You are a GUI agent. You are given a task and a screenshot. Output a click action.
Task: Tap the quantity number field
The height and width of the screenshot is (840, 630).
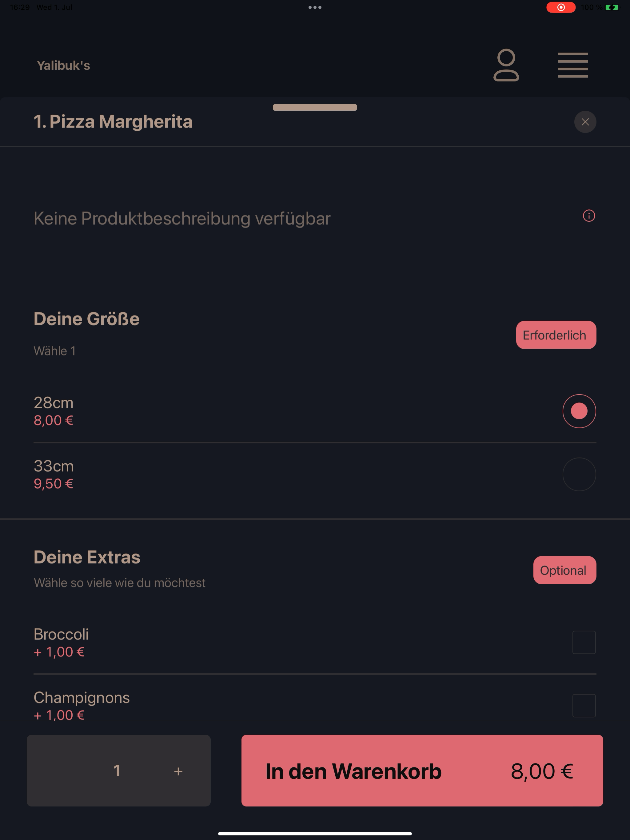(x=117, y=771)
